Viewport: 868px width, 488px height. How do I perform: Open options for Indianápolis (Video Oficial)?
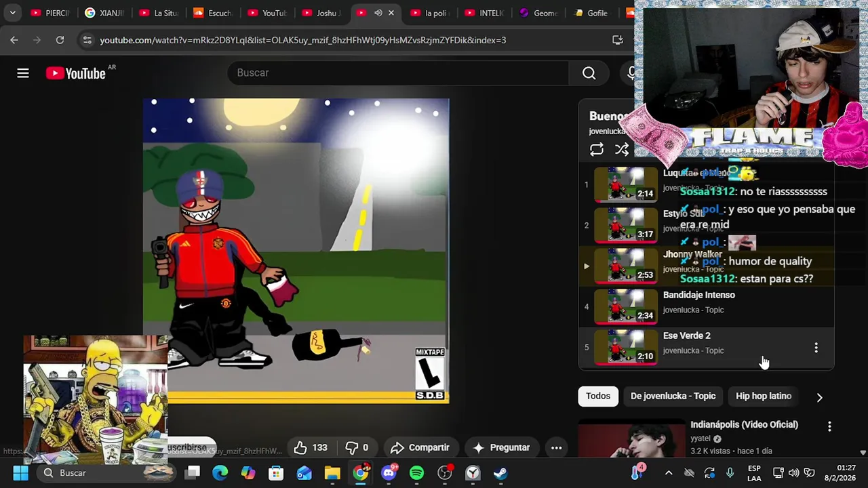tap(829, 426)
